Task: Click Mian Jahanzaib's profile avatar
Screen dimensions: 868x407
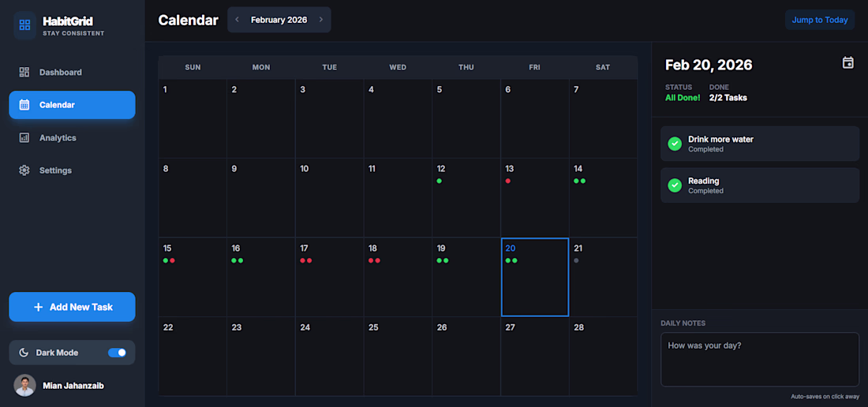Action: (25, 386)
